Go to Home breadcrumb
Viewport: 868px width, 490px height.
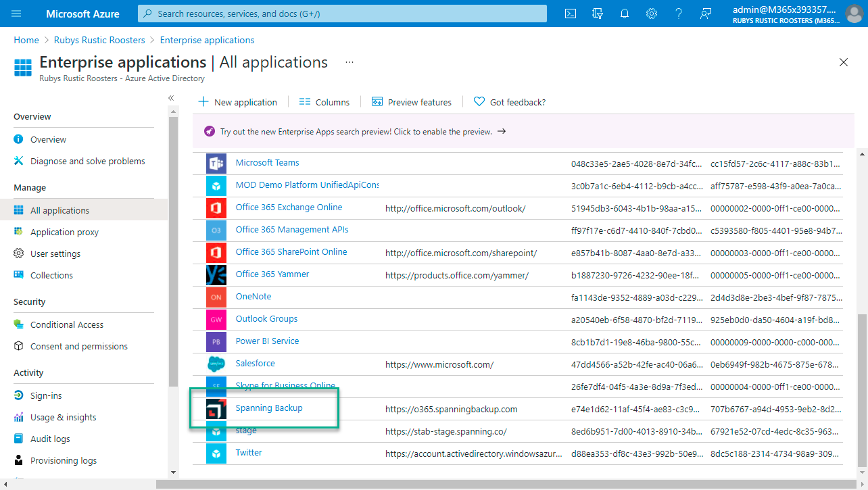(x=26, y=40)
